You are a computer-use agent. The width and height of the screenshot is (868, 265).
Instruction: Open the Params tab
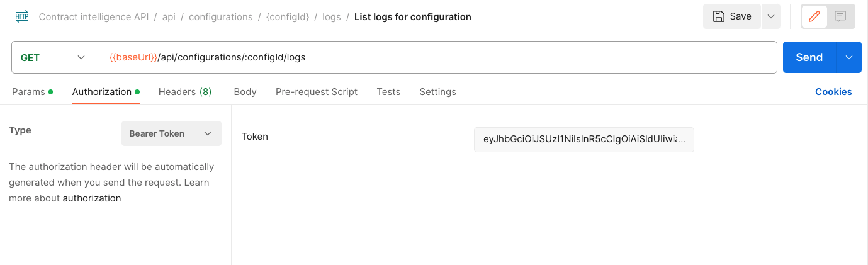tap(28, 92)
